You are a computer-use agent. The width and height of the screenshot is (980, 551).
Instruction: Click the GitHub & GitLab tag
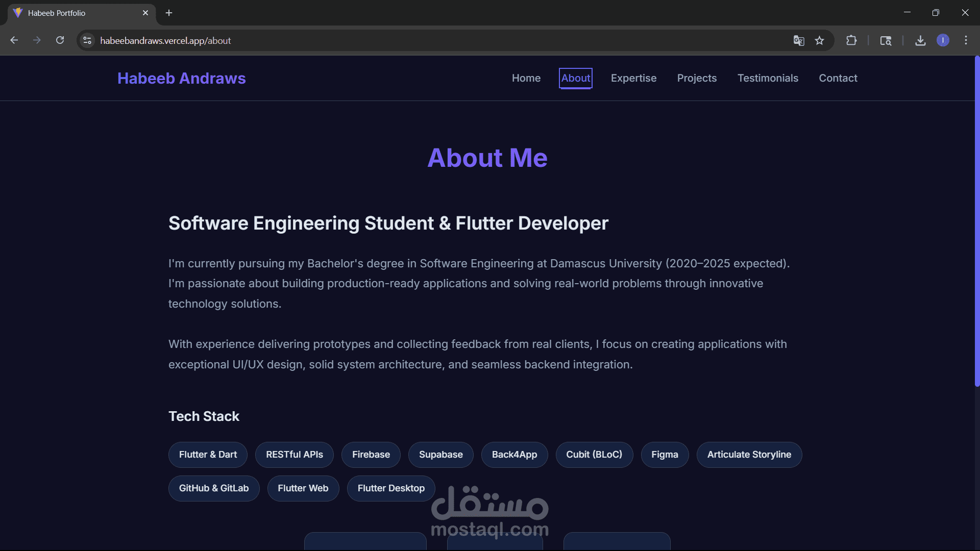pyautogui.click(x=214, y=488)
